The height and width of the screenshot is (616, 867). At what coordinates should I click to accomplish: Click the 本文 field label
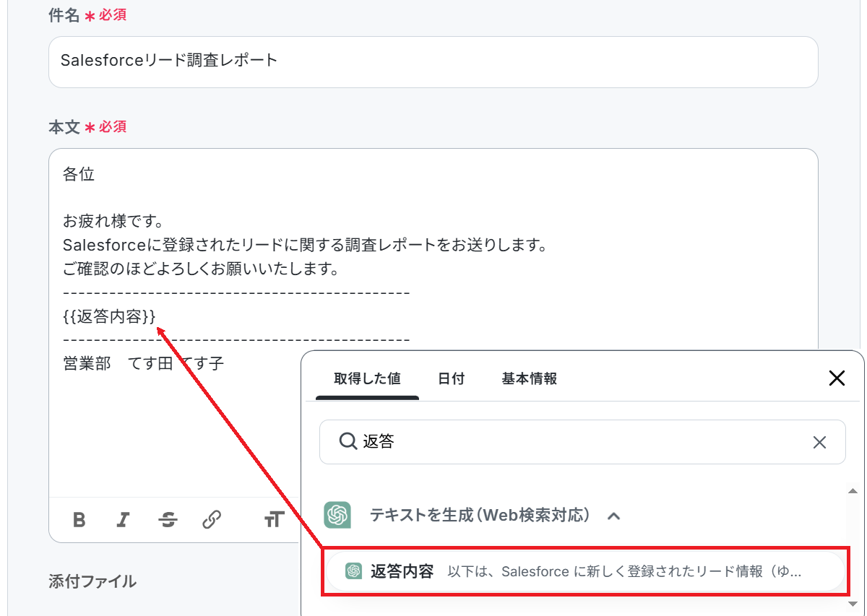[64, 127]
